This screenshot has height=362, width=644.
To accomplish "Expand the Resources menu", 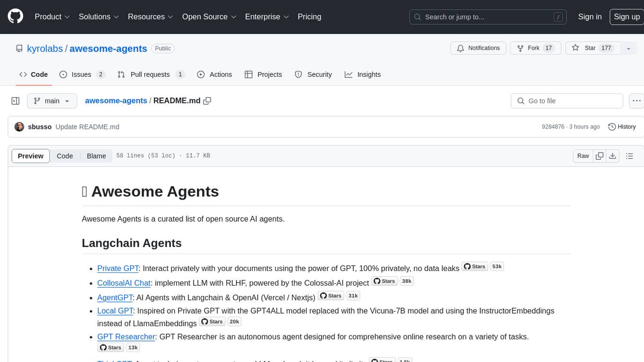I will pyautogui.click(x=151, y=17).
